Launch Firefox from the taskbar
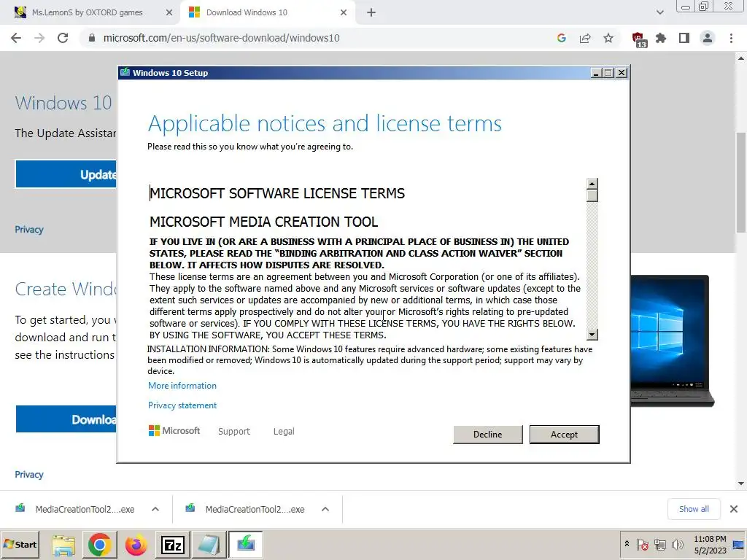 [x=136, y=545]
